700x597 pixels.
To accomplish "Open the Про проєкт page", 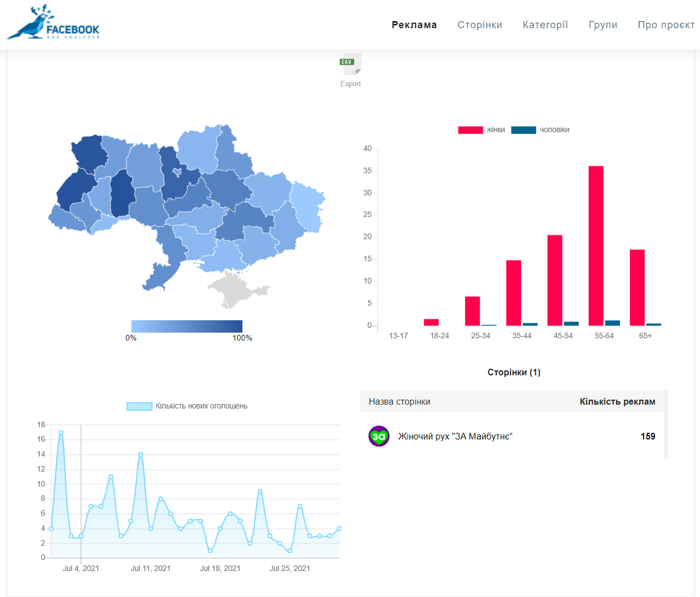I will [666, 25].
